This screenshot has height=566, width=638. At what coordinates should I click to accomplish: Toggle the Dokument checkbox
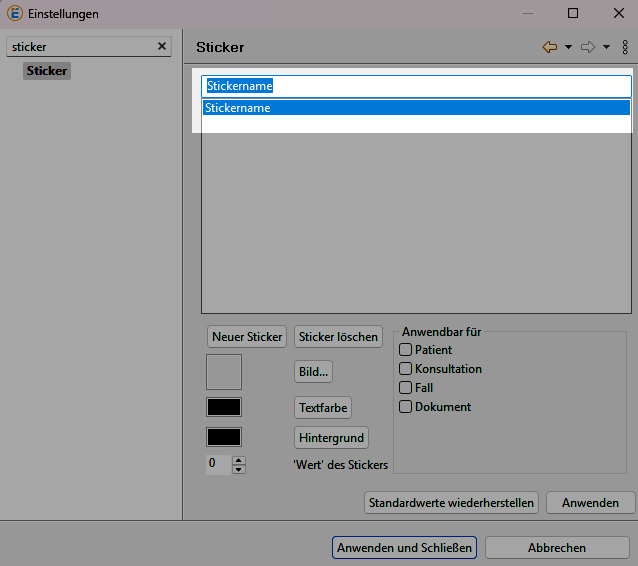(x=406, y=407)
